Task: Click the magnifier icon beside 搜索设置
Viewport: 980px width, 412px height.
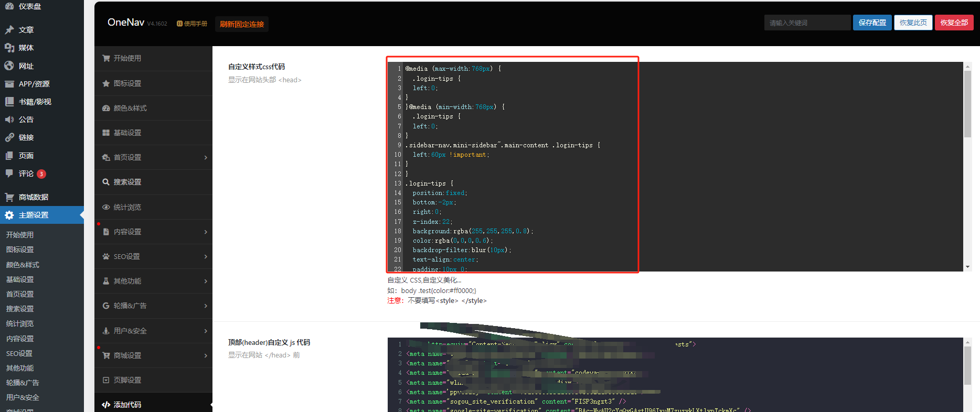Action: 106,182
